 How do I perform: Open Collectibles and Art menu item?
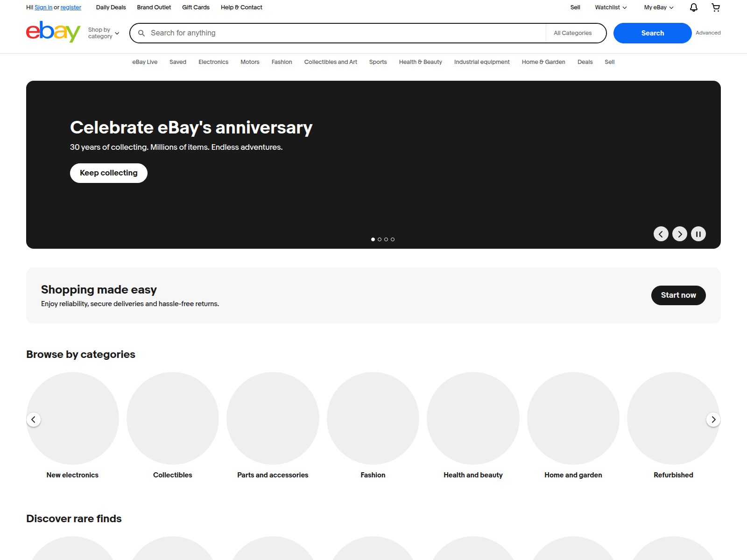point(331,62)
